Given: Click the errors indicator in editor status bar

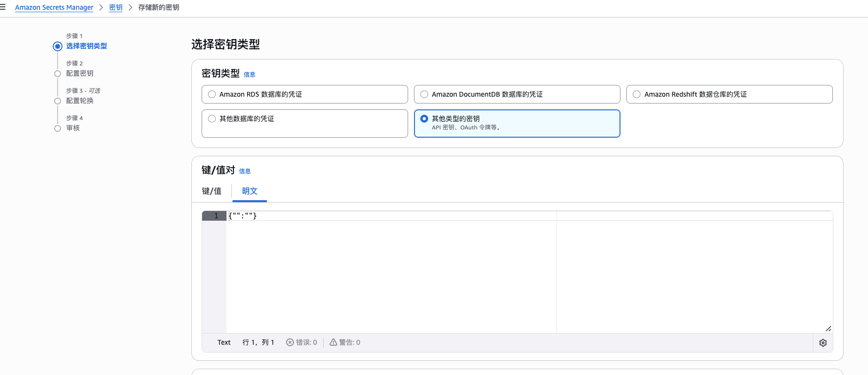Looking at the screenshot, I should click(x=301, y=342).
